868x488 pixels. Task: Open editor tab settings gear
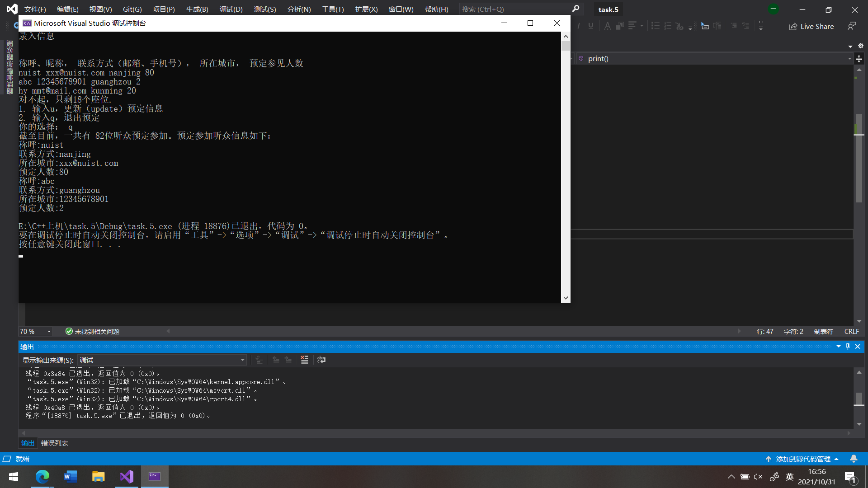(861, 46)
